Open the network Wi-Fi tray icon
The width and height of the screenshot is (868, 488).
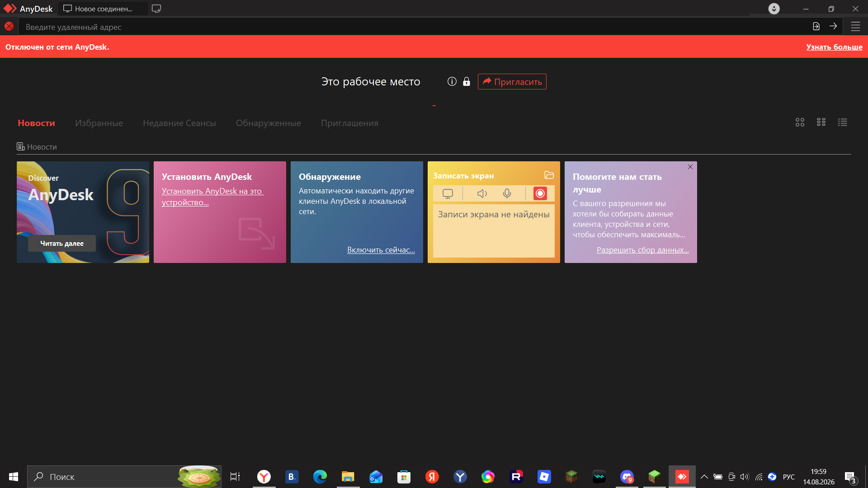[x=759, y=477]
